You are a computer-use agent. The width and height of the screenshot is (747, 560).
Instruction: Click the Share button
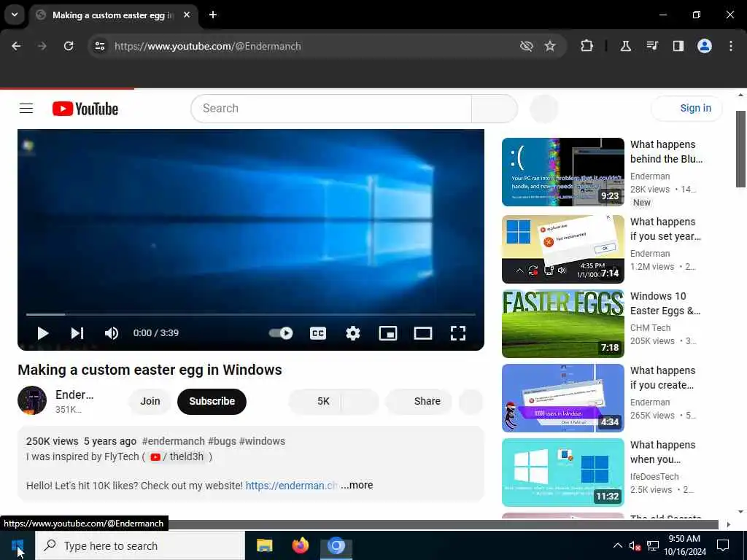(419, 402)
